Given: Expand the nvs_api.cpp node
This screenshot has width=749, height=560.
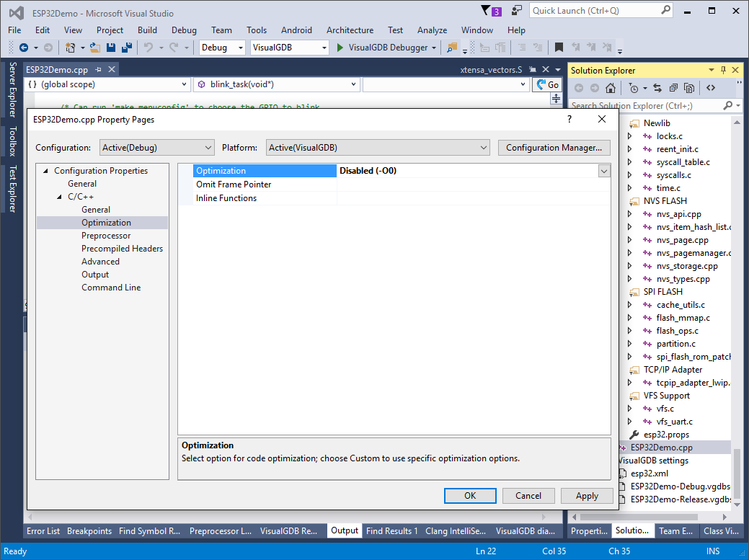Looking at the screenshot, I should click(x=629, y=214).
